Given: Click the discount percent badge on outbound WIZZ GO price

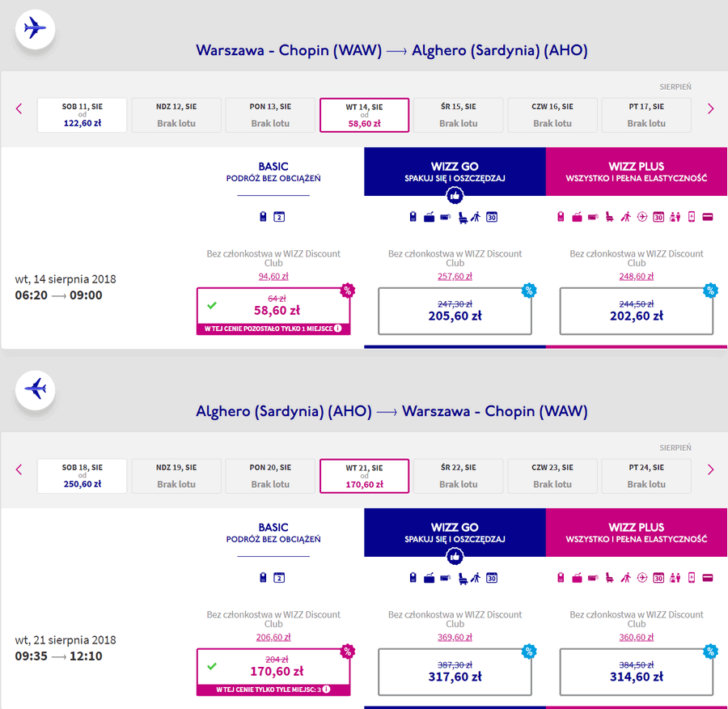Looking at the screenshot, I should (x=529, y=291).
